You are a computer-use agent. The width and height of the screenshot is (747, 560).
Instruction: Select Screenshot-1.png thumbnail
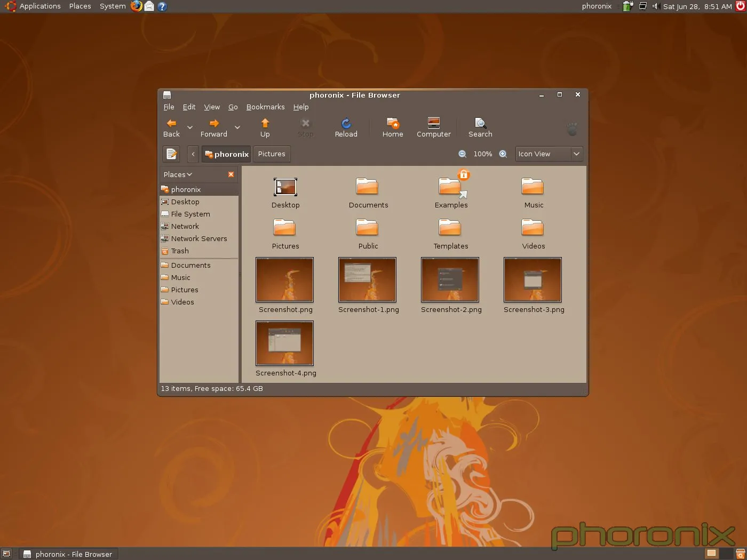click(367, 279)
